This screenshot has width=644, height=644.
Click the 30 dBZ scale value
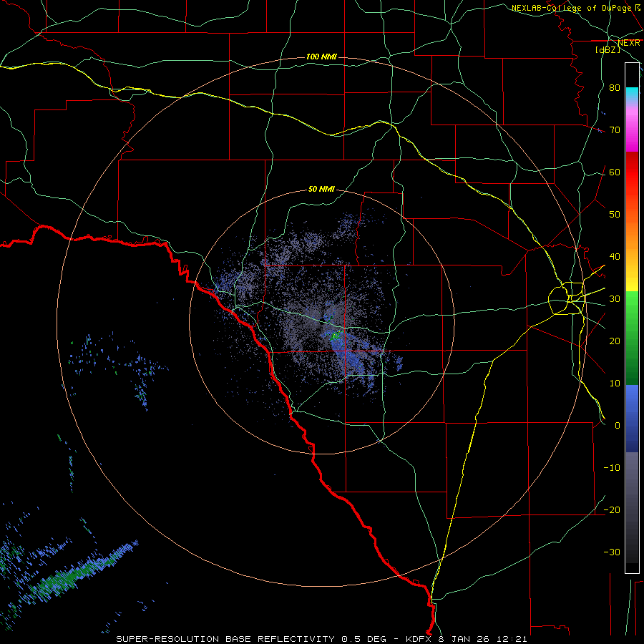point(615,298)
